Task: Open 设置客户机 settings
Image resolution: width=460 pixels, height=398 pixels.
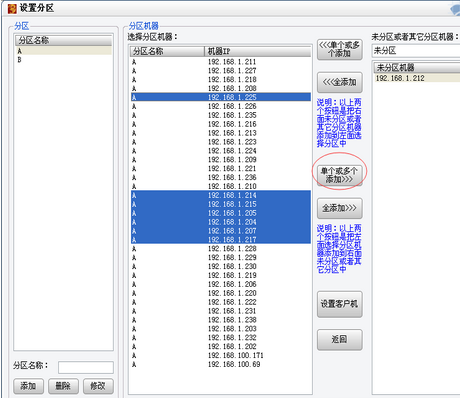Action: click(x=339, y=304)
